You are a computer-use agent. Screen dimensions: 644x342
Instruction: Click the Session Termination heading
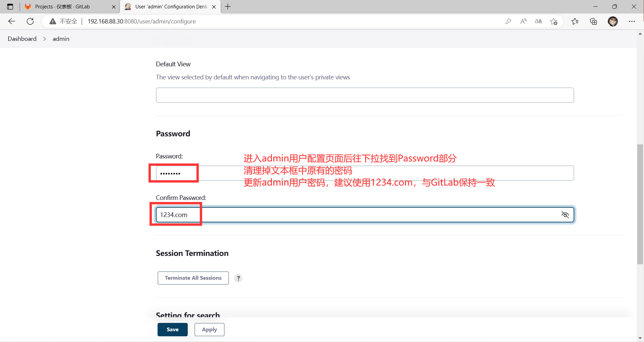tap(192, 253)
